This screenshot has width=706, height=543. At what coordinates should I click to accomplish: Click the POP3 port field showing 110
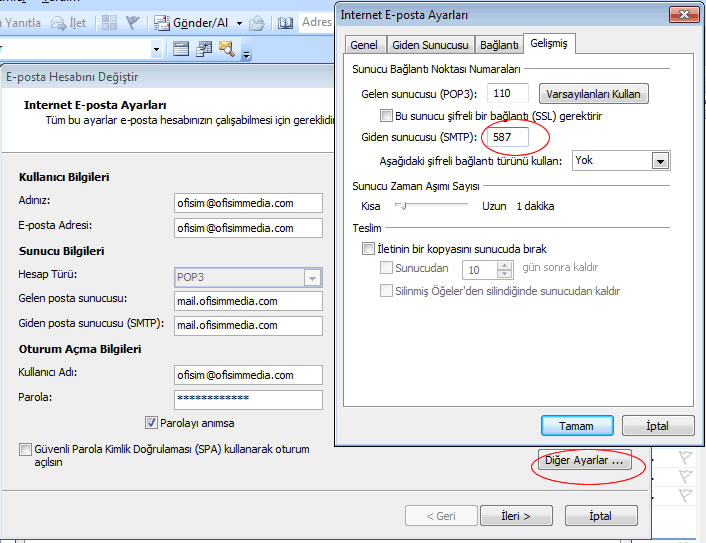[507, 93]
